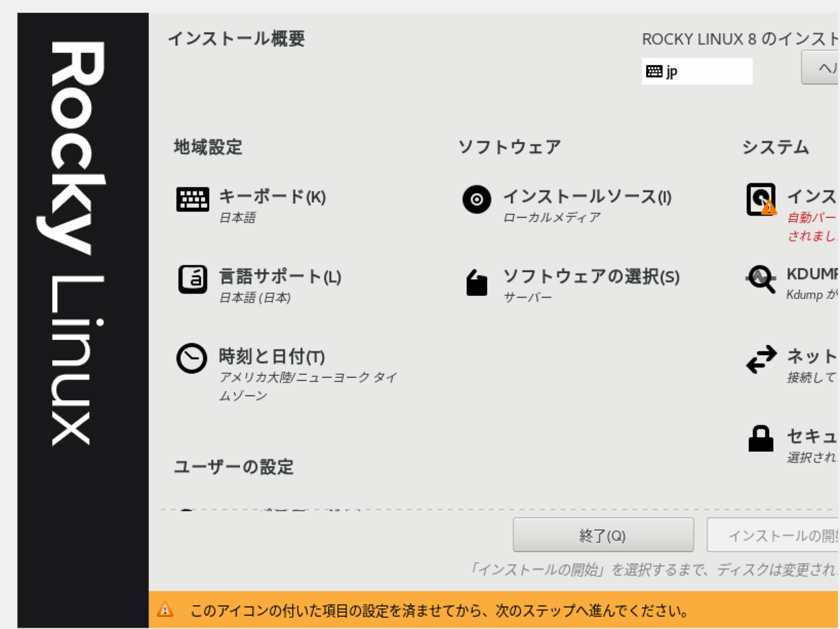Viewport: 840px width, 629px height.
Task: Open 言語サポート(L) settings
Action: point(280,276)
